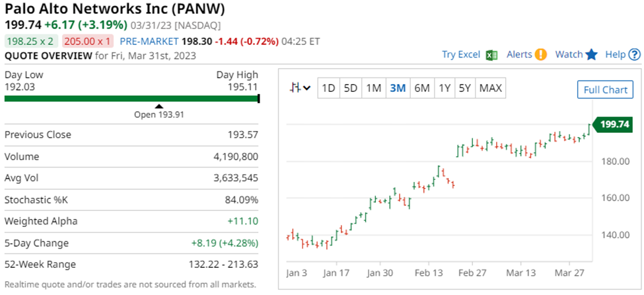Click the orange Alerts exclamation icon
This screenshot has width=644, height=295.
pos(540,55)
